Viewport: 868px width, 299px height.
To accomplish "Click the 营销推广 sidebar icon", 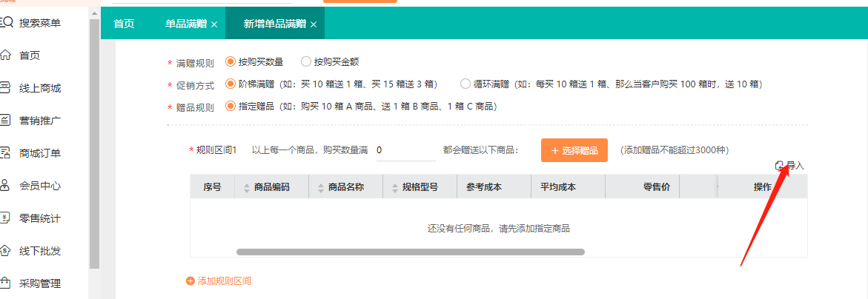I will (5, 121).
